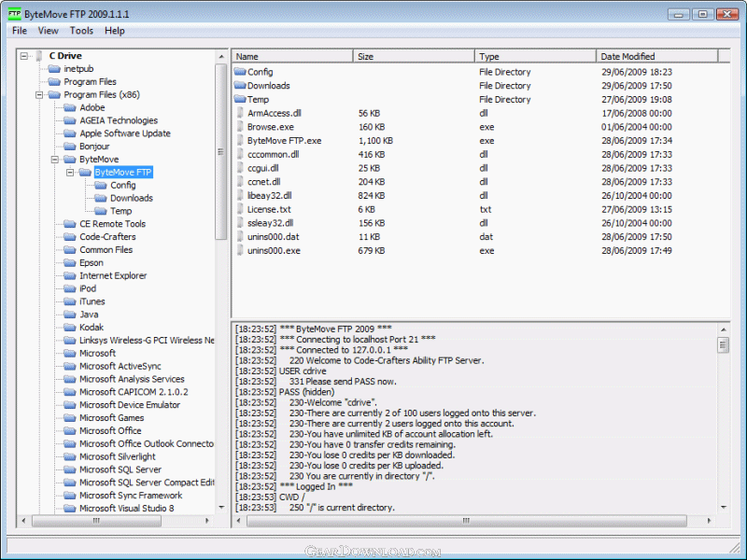
Task: Select the Config subfolder in the tree
Action: [123, 185]
